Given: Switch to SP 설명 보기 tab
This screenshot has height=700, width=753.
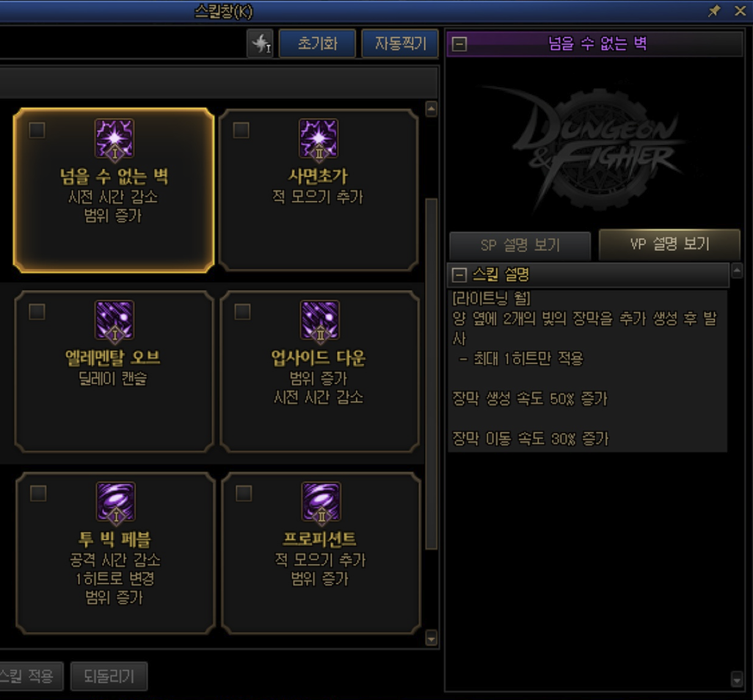Looking at the screenshot, I should (x=520, y=245).
